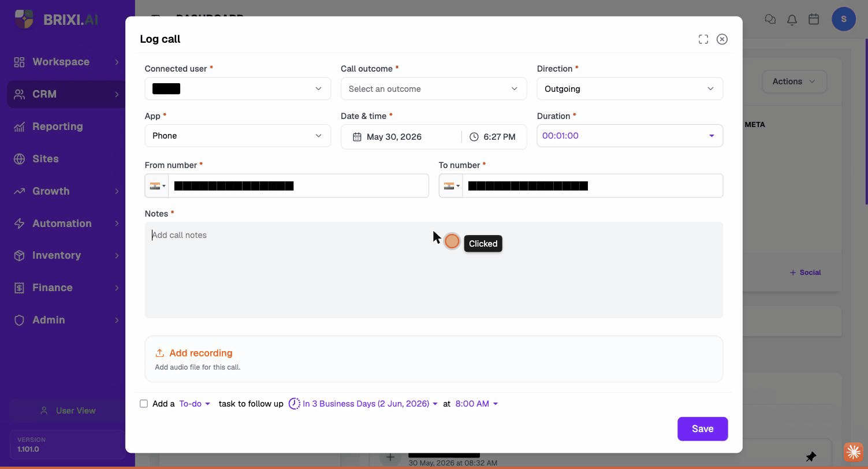Open Reporting in the sidebar
The image size is (868, 469).
[66, 126]
